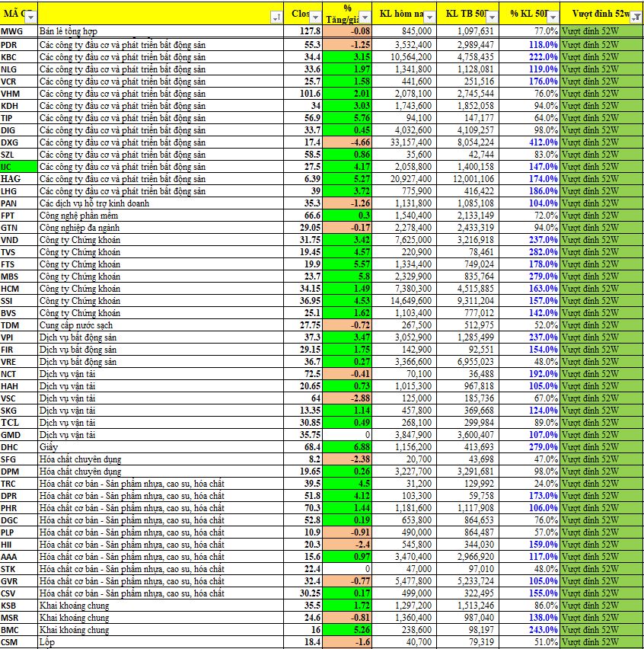Click the active filter icon on Vượt đỉnh 52w
644x649 pixels.
click(x=636, y=18)
